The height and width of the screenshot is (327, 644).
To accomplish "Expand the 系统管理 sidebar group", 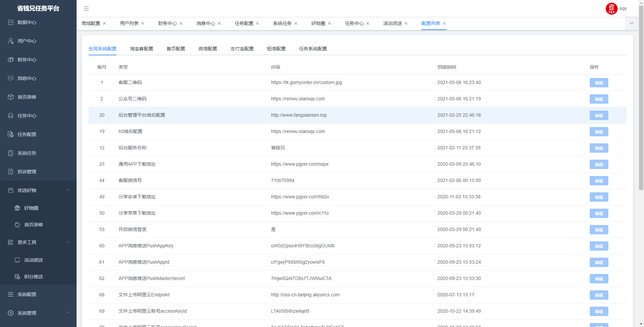I will tap(68, 313).
